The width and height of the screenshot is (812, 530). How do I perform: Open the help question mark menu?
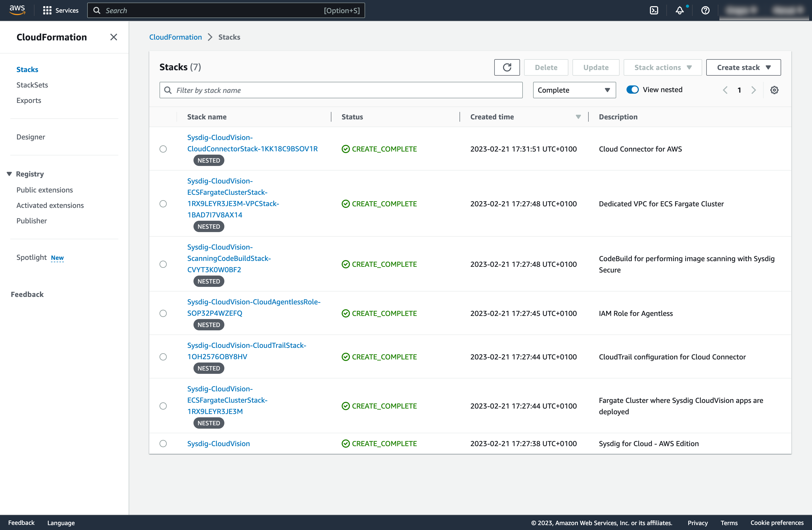(705, 10)
